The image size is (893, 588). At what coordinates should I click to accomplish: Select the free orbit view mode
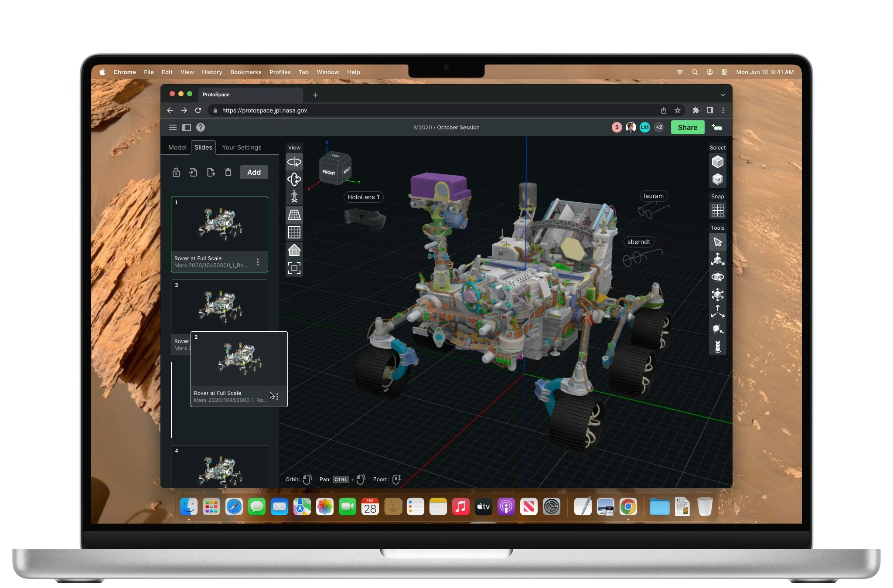click(x=294, y=179)
